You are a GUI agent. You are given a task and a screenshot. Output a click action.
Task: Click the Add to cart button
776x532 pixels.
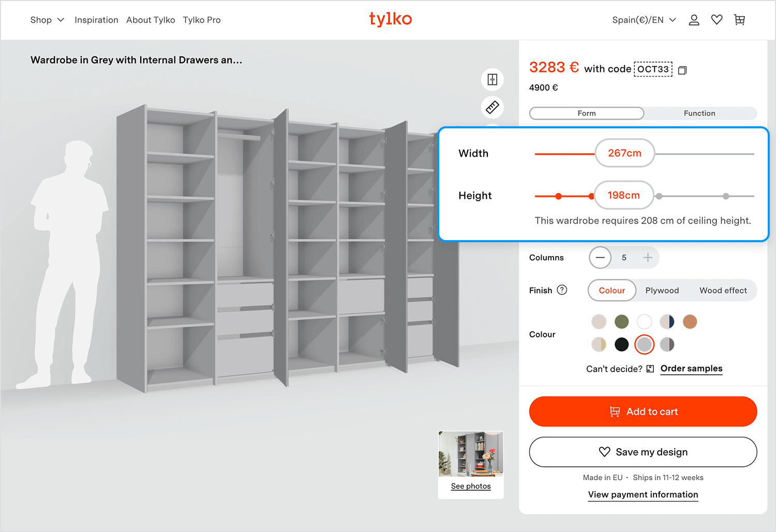(x=643, y=411)
